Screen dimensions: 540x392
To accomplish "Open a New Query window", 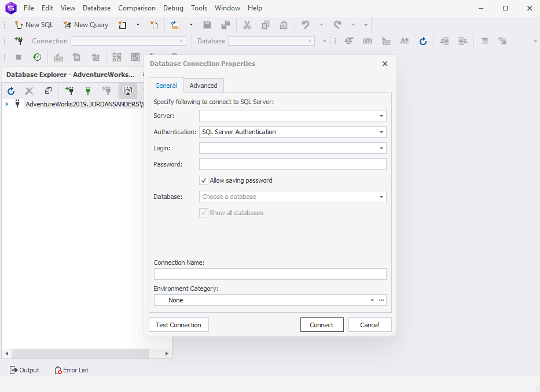I will point(86,24).
